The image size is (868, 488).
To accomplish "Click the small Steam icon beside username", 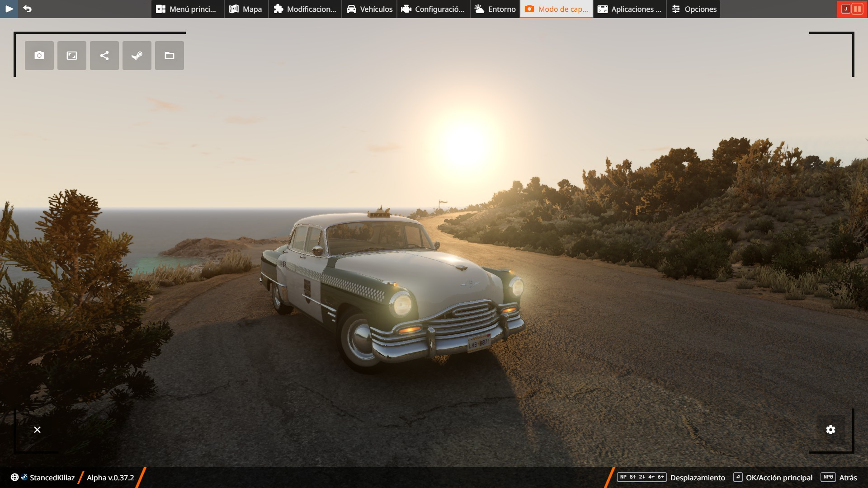I will click(24, 477).
